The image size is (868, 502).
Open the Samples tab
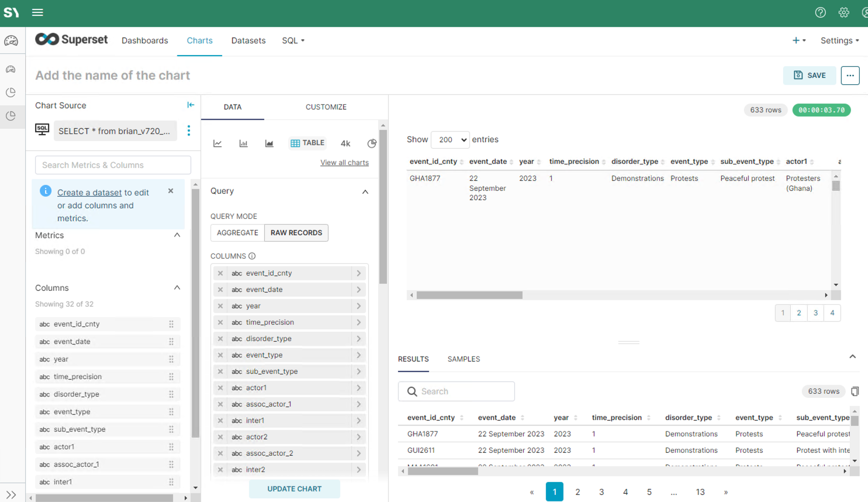[x=464, y=359]
